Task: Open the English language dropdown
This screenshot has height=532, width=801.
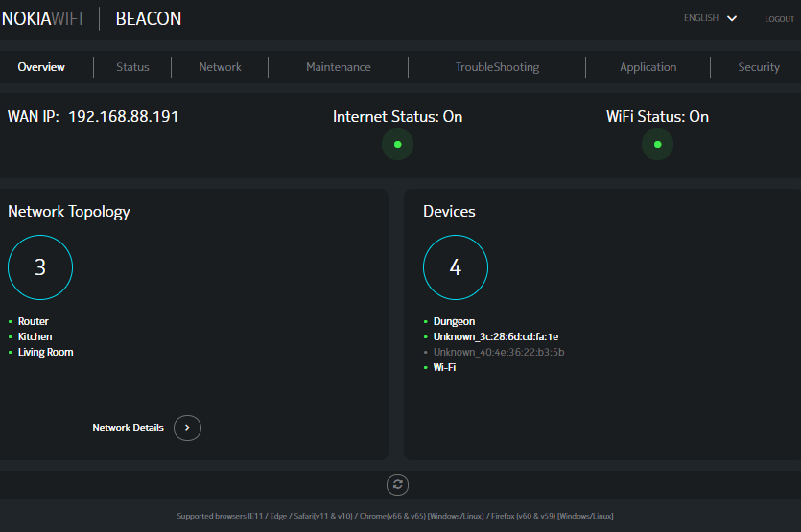Action: pos(710,18)
